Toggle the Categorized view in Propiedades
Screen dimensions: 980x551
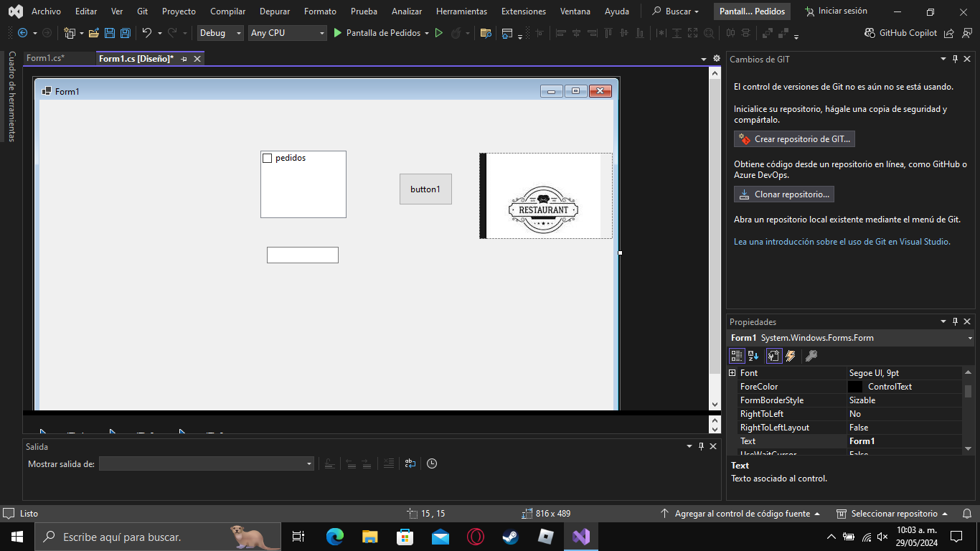(736, 356)
